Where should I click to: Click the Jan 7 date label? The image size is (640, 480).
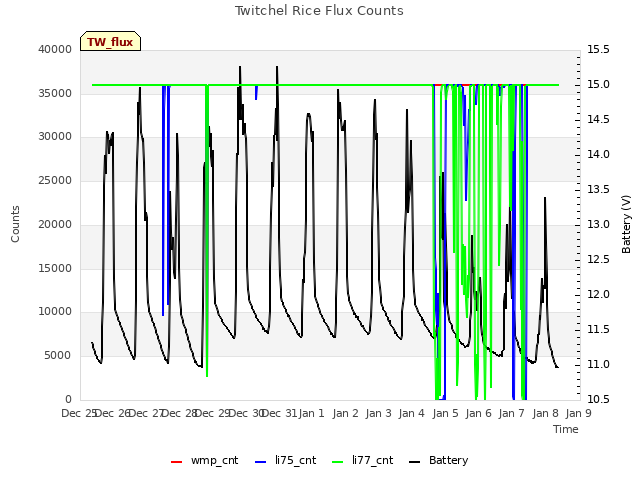pyautogui.click(x=512, y=414)
